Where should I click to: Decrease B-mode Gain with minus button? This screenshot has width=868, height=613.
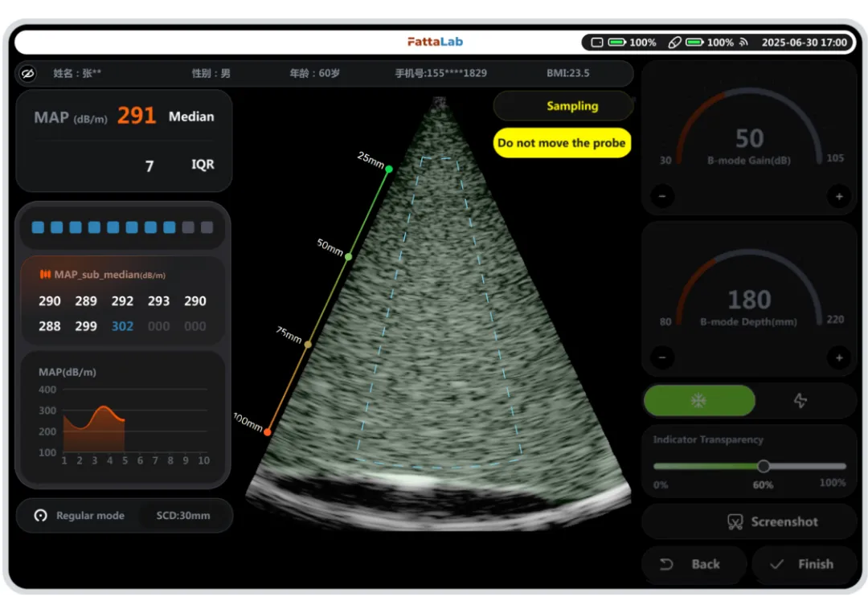[662, 196]
